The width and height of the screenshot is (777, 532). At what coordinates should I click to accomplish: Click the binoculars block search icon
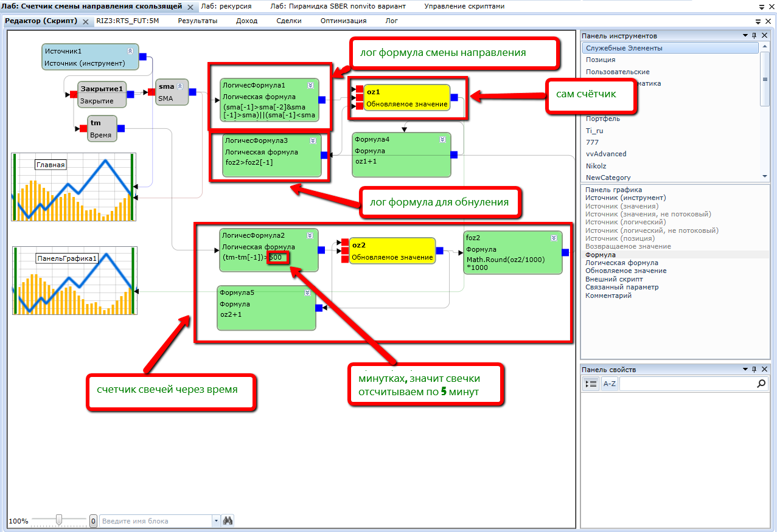point(228,521)
